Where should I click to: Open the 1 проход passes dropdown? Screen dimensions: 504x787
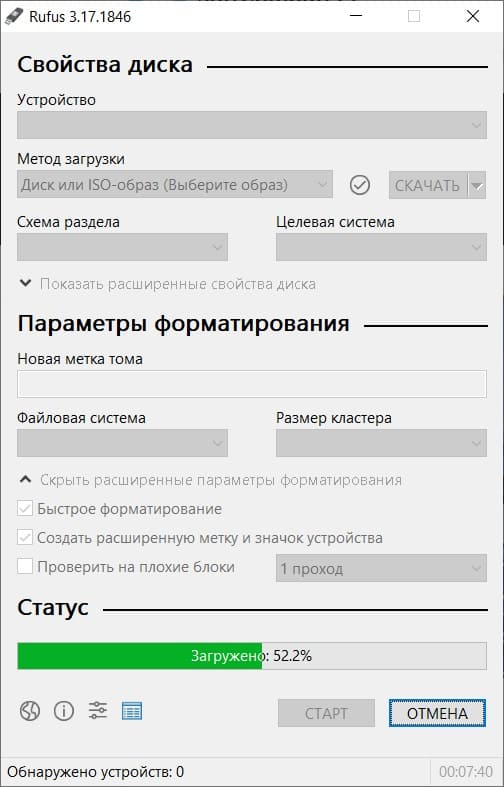pos(382,568)
